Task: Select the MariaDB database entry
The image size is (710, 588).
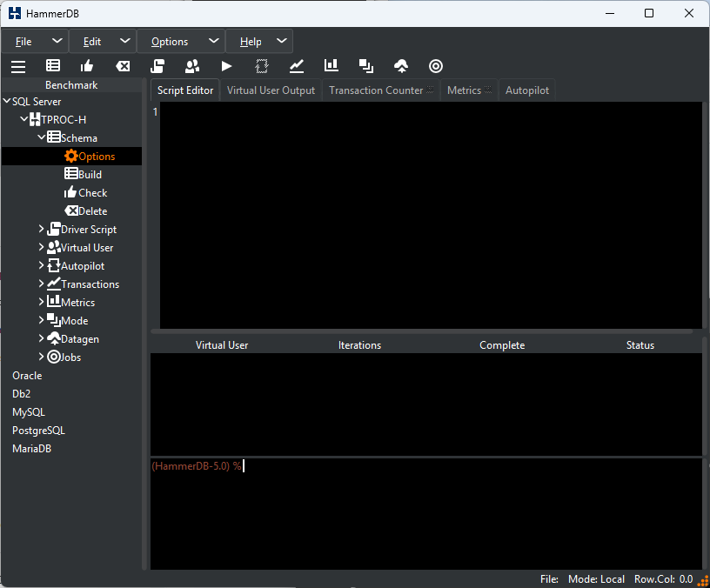Action: [31, 449]
